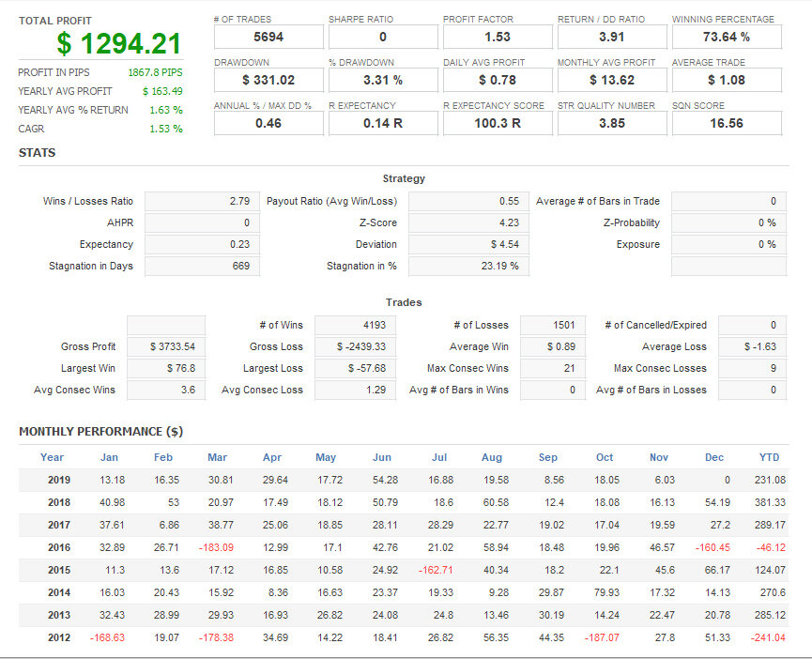The image size is (812, 659).
Task: Click the total profit value $ 1294.21
Action: tap(118, 43)
